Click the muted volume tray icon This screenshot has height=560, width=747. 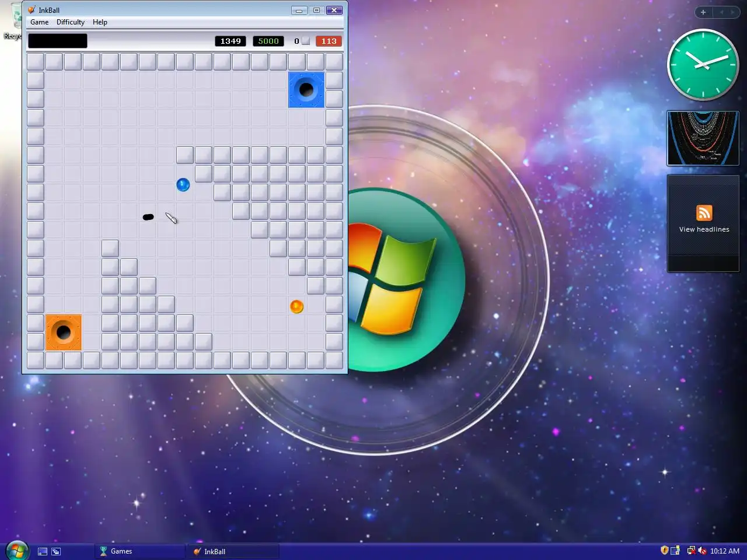(702, 551)
